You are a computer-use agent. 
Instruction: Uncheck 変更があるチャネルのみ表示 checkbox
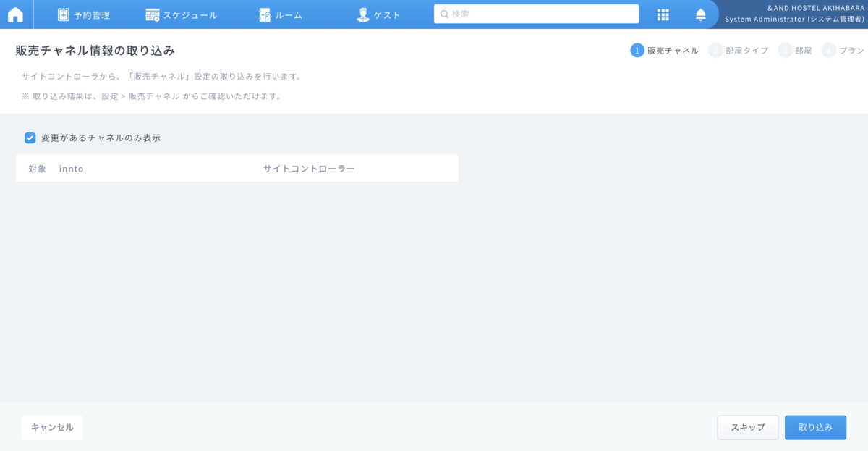point(30,138)
